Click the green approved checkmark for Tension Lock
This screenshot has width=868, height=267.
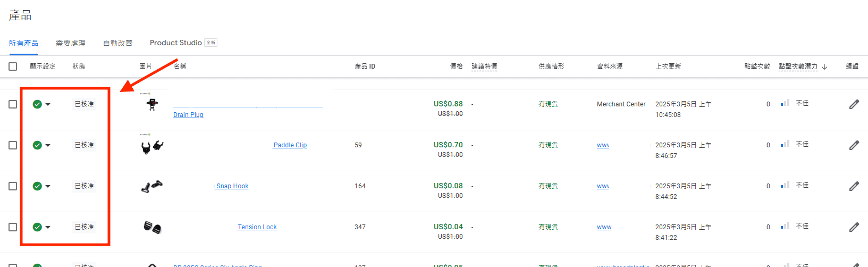click(x=37, y=227)
